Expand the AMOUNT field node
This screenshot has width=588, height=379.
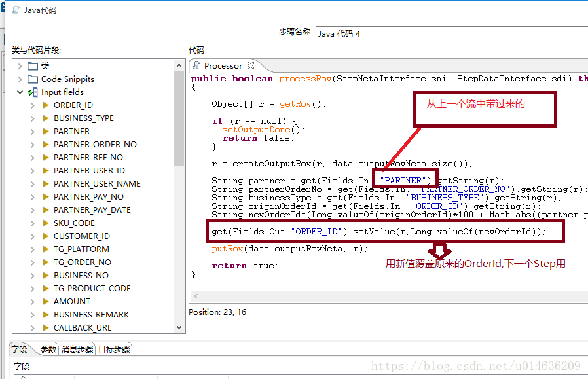[x=33, y=302]
